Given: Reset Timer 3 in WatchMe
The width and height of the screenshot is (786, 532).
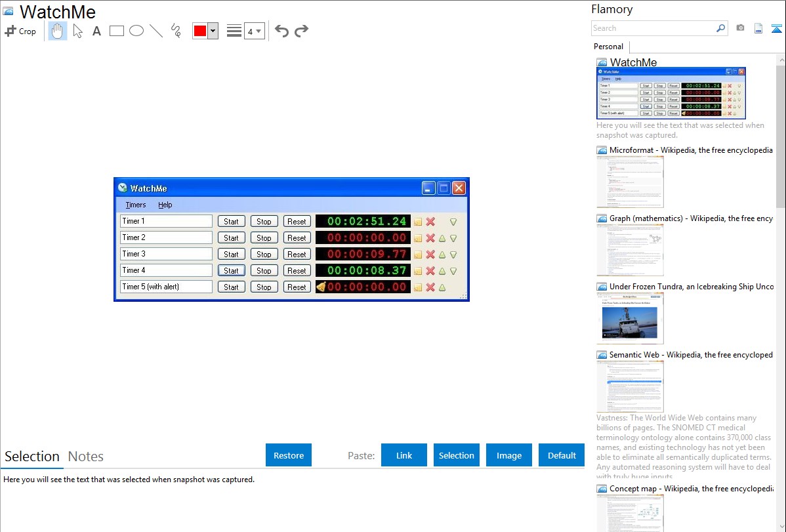Looking at the screenshot, I should tap(297, 255).
